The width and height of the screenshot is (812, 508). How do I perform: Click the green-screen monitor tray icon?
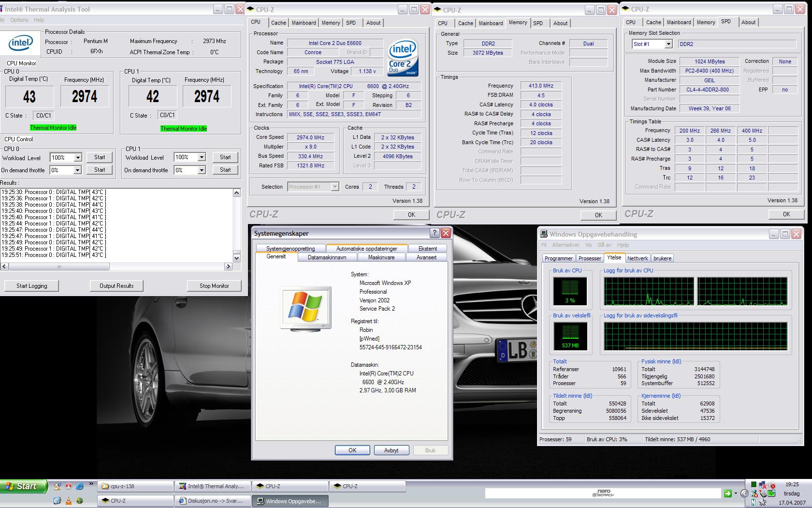point(771,493)
